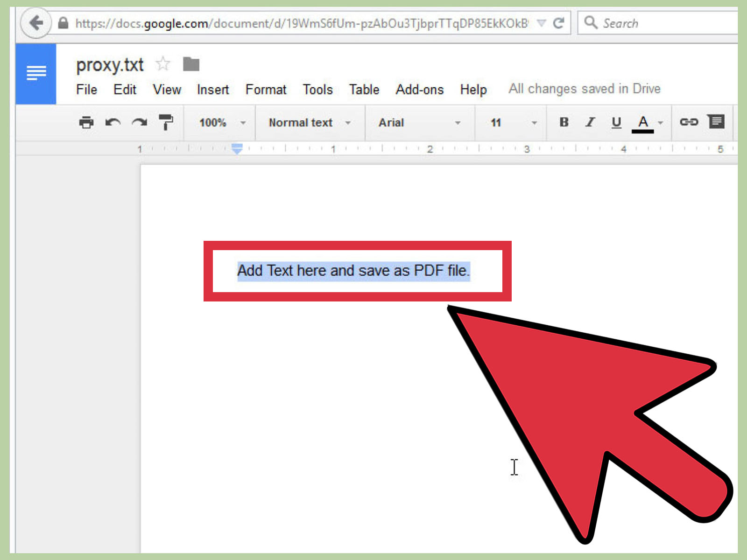
Task: Open the Normal text styles dropdown
Action: tap(310, 123)
